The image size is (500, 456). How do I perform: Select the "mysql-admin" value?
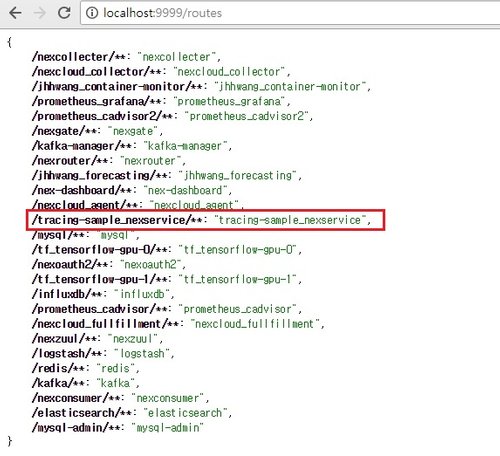(167, 428)
